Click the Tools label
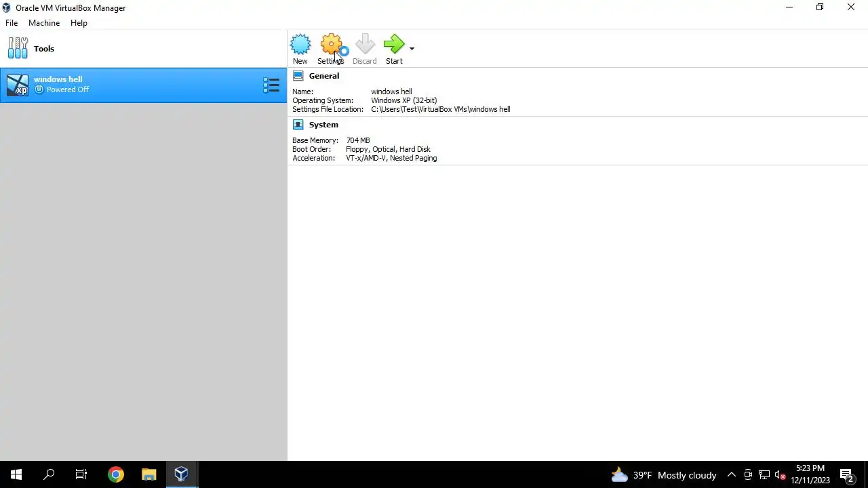Viewport: 868px width, 488px height. (x=44, y=49)
